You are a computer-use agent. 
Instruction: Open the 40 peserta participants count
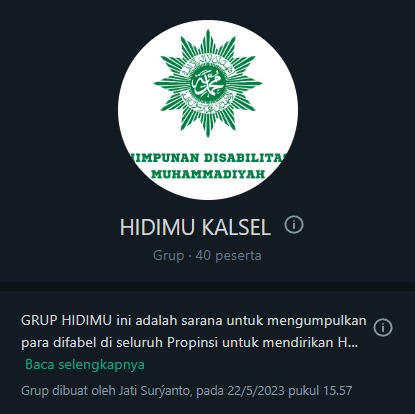pos(228,256)
